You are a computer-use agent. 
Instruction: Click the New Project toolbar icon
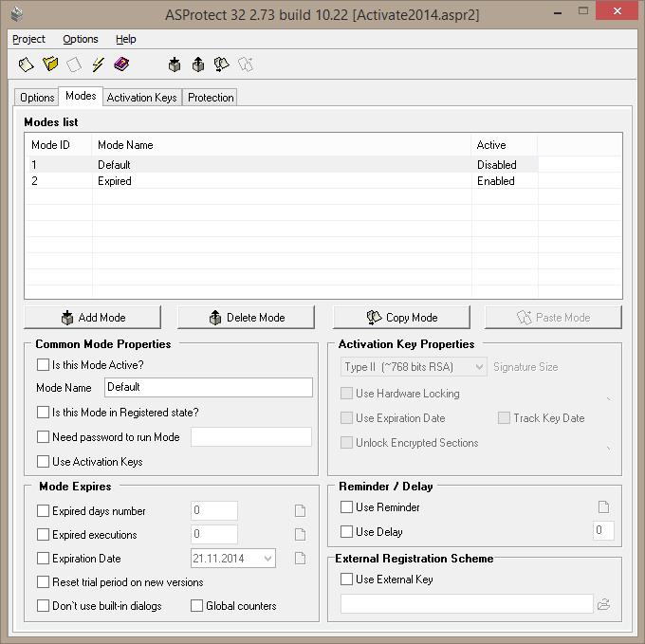[26, 64]
